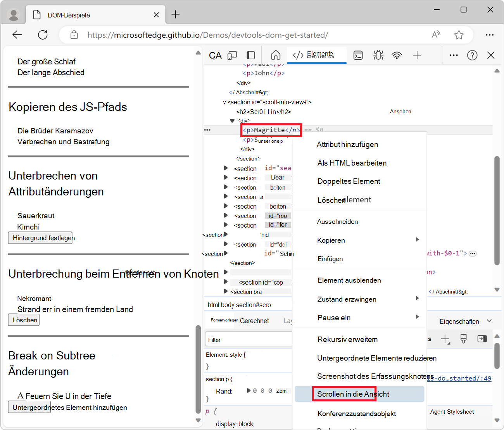Expand the section with id="del
The width and height of the screenshot is (504, 430).
click(226, 244)
